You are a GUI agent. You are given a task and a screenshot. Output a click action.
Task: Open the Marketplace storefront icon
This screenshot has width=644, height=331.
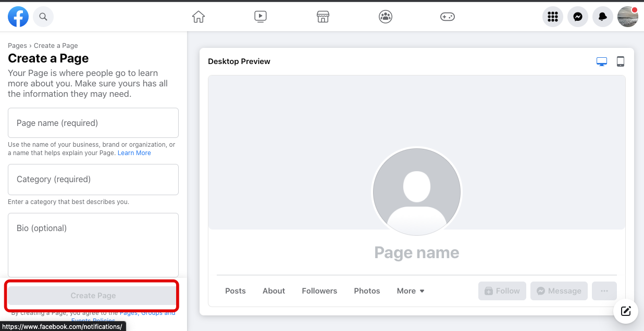[323, 17]
